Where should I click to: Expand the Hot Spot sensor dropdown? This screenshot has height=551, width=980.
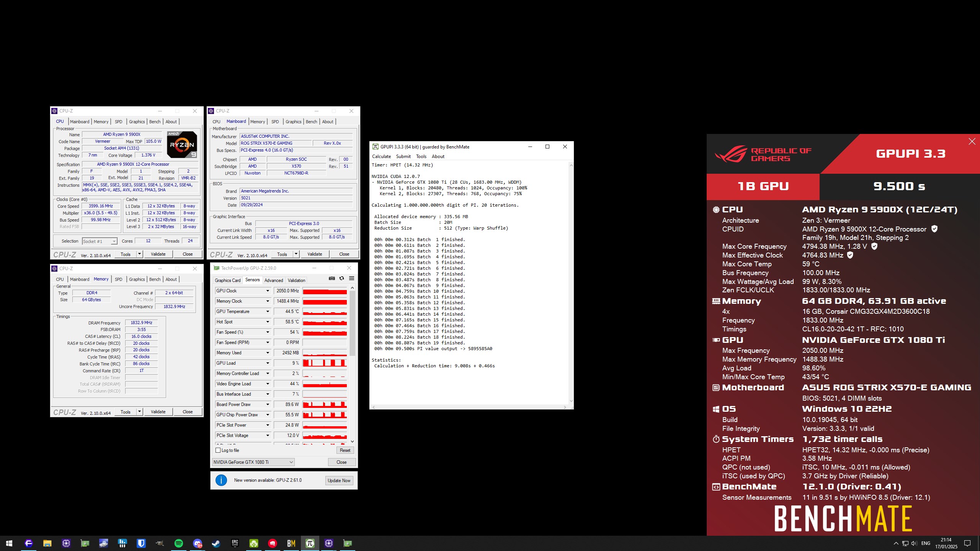(268, 322)
